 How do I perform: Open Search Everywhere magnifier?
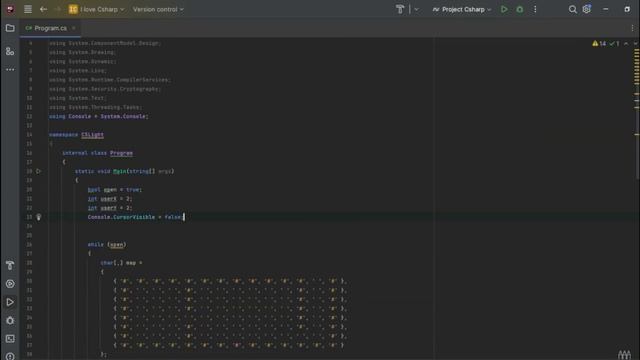572,9
